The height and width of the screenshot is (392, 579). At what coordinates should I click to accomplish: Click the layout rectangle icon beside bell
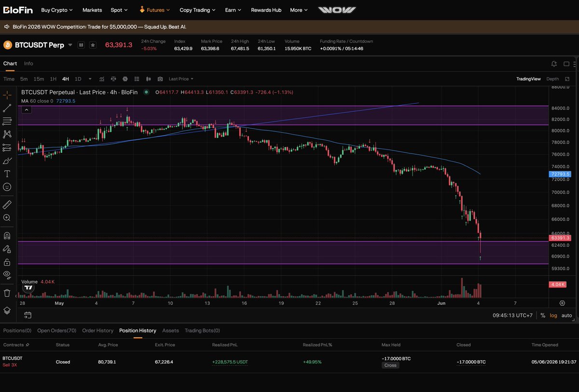tap(566, 64)
